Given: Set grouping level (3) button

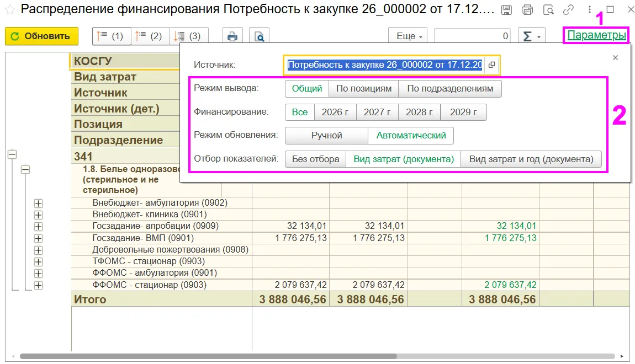Looking at the screenshot, I should (x=189, y=36).
